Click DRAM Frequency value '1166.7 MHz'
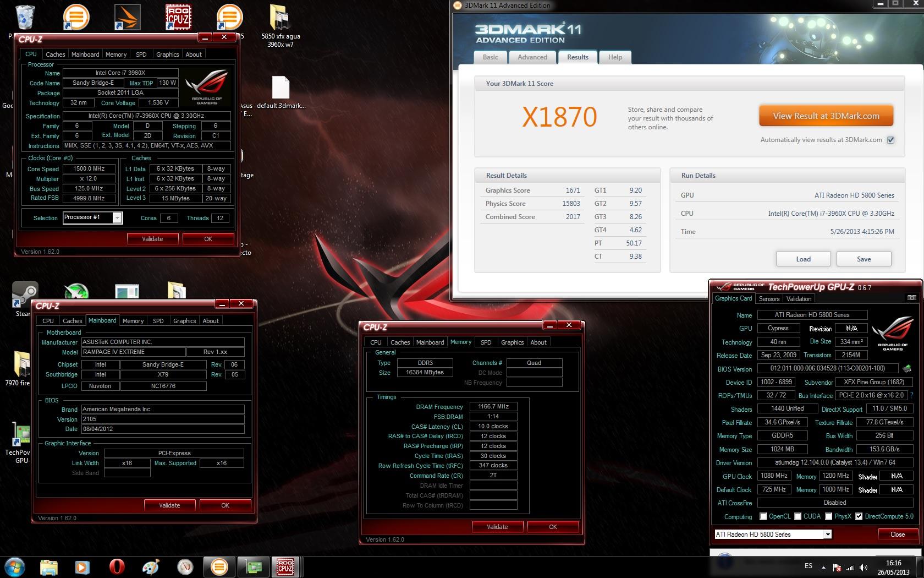Viewport: 924px width, 578px height. click(x=493, y=407)
